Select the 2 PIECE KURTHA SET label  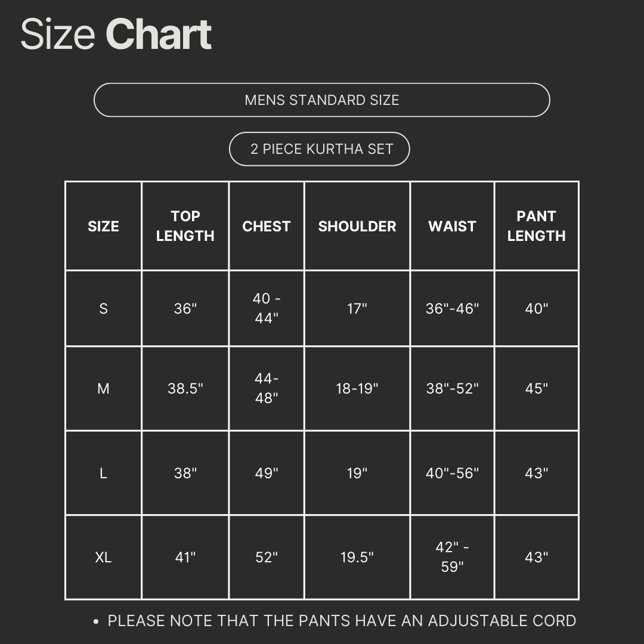[320, 149]
